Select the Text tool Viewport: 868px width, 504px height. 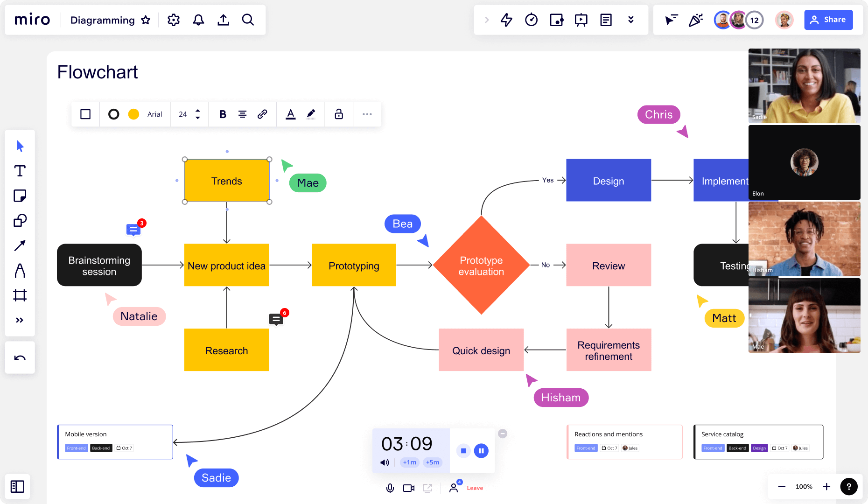20,171
